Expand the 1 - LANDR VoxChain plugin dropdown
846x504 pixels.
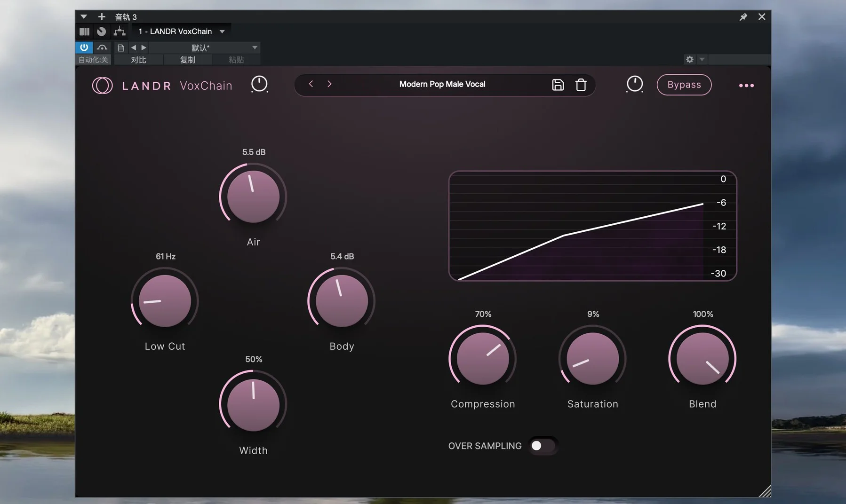tap(222, 31)
